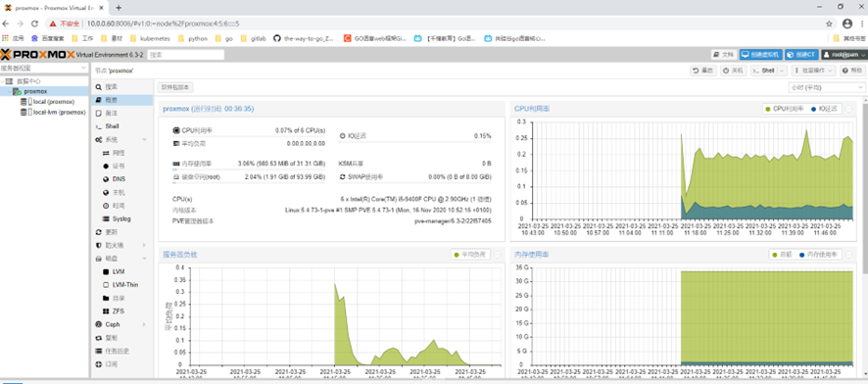Bookmark this page with star icon
The image size is (868, 384).
tap(829, 24)
